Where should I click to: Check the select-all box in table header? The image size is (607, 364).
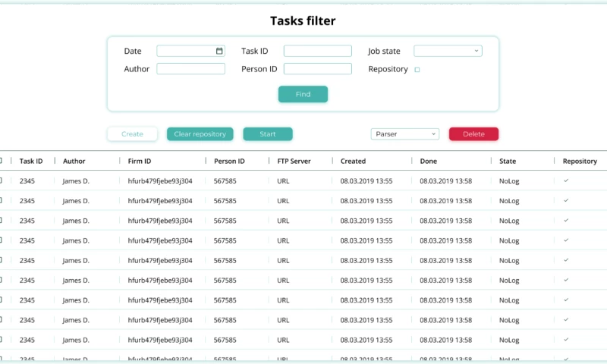pos(1,161)
